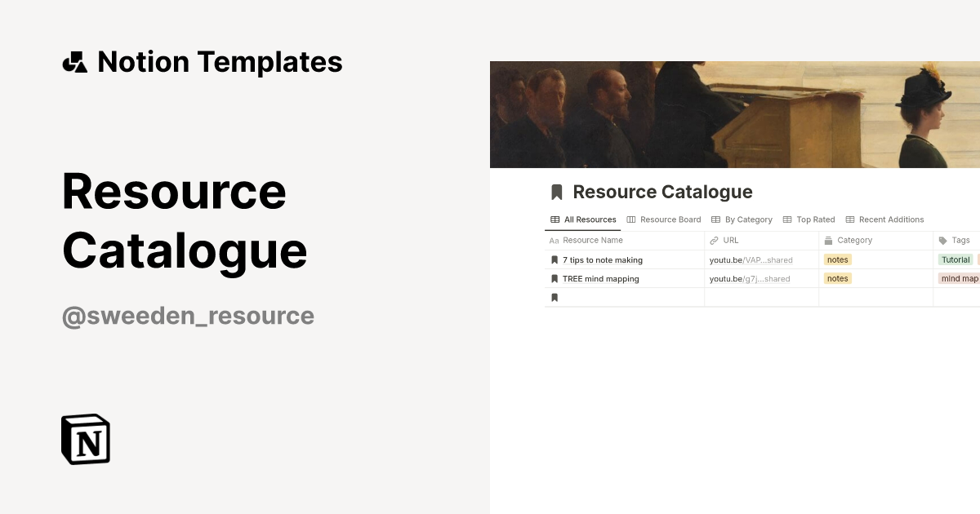Click the link icon in the URL column header

[x=715, y=240]
